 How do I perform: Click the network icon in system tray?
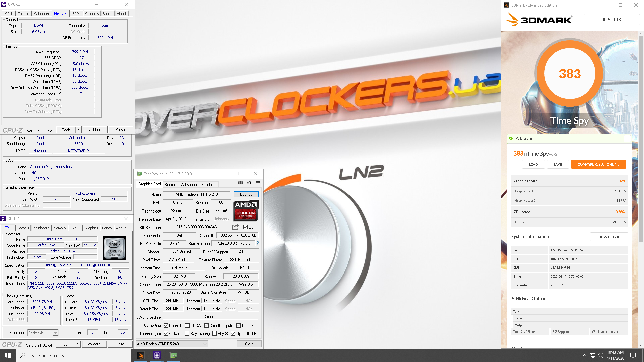tap(593, 355)
